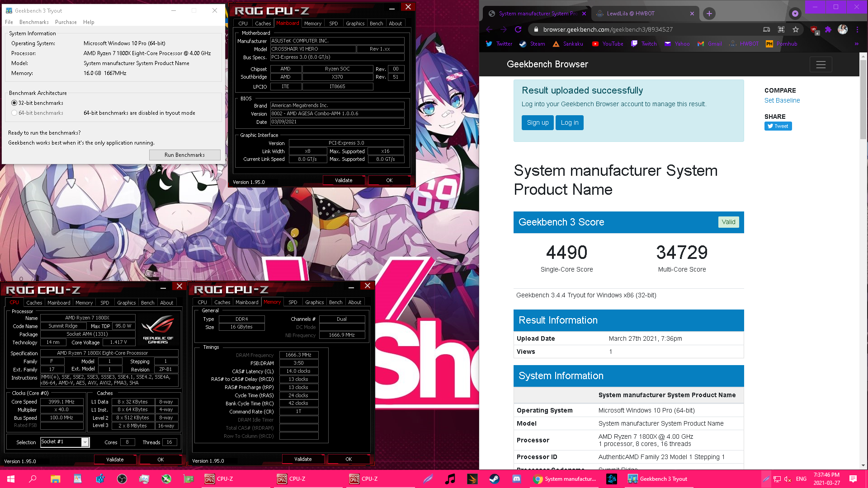Open Steam from the taskbar
Screen dimensions: 868x488
click(494, 479)
